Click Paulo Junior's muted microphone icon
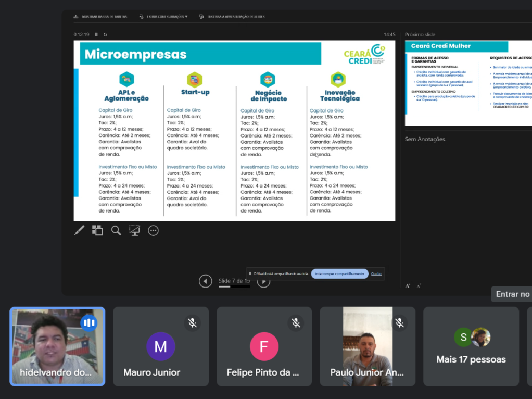 click(x=399, y=322)
